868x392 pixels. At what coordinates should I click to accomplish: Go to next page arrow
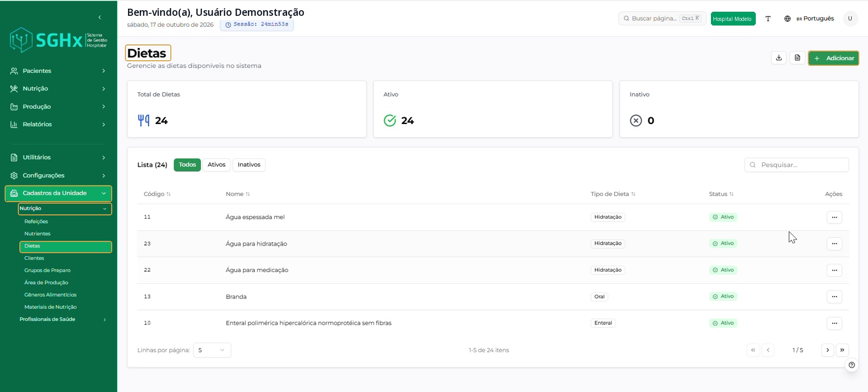pyautogui.click(x=828, y=350)
